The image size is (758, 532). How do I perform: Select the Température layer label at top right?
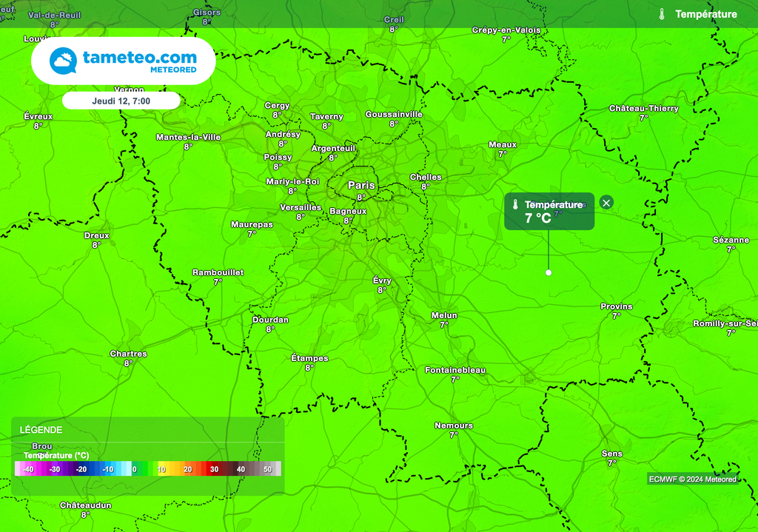pos(705,14)
